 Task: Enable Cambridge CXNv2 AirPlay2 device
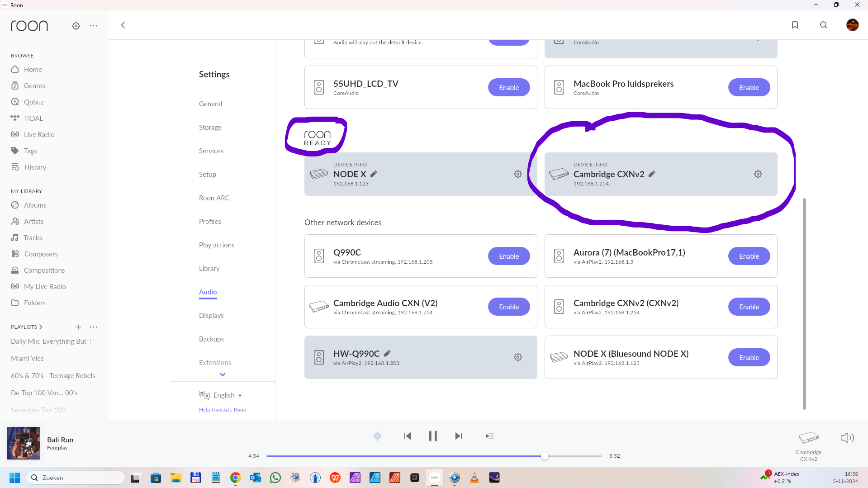tap(749, 307)
